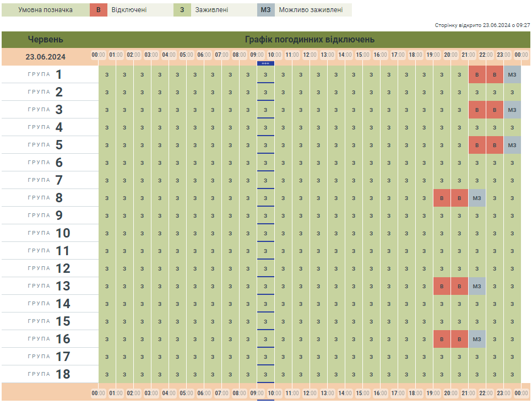This screenshot has height=404, width=532.
Task: Select the 23.06.2024 date cell
Action: pos(46,57)
